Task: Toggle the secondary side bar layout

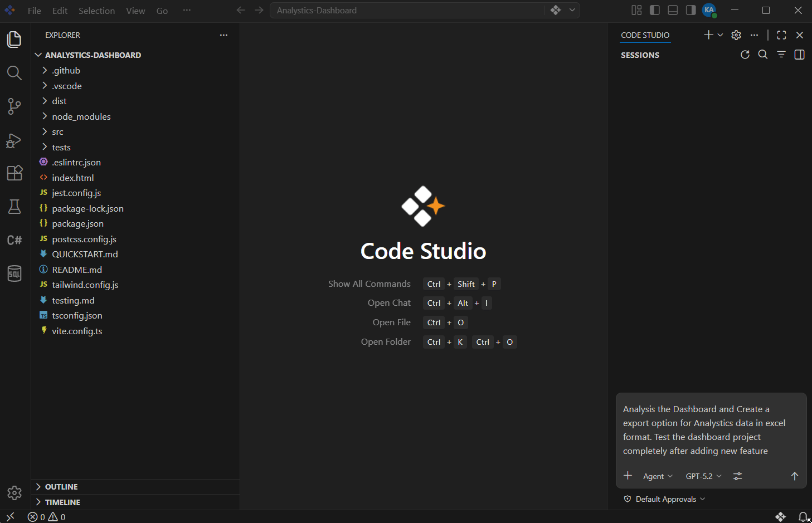Action: coord(691,10)
